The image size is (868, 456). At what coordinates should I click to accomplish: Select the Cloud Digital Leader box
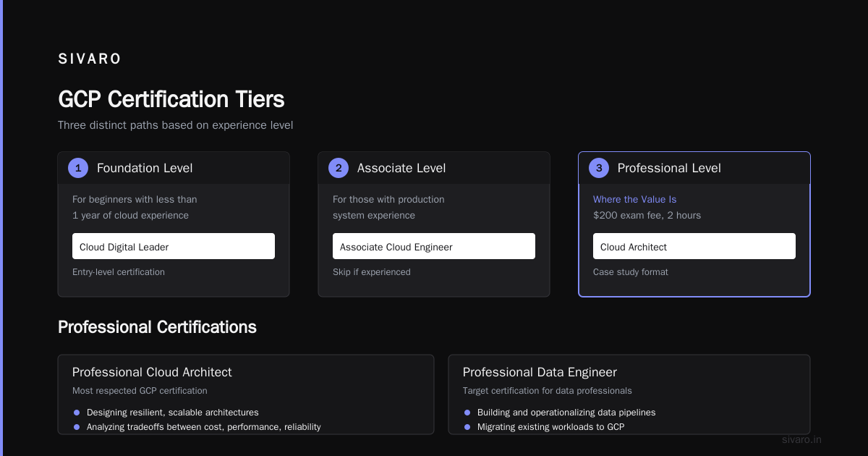[174, 246]
